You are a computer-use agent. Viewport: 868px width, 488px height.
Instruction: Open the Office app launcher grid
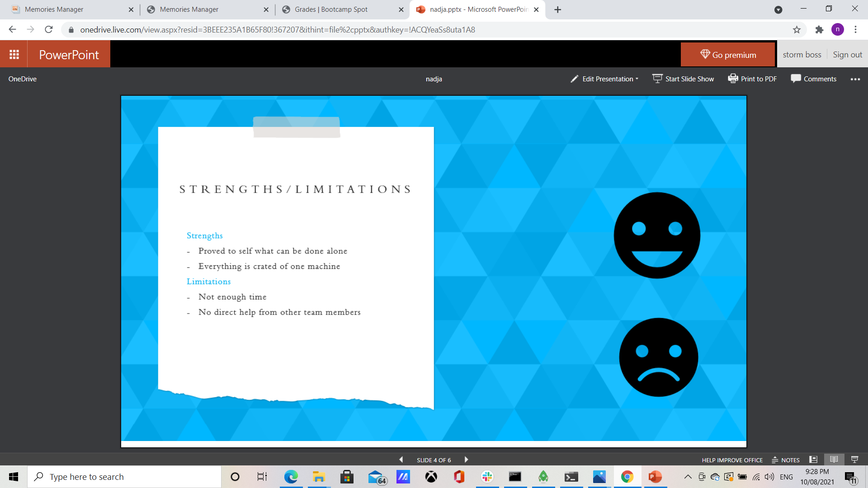(14, 54)
